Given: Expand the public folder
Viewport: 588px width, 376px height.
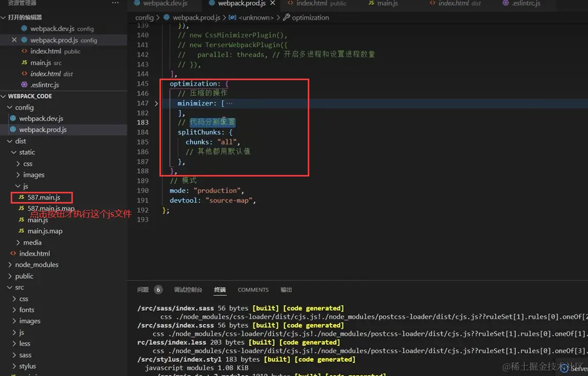Looking at the screenshot, I should point(10,276).
